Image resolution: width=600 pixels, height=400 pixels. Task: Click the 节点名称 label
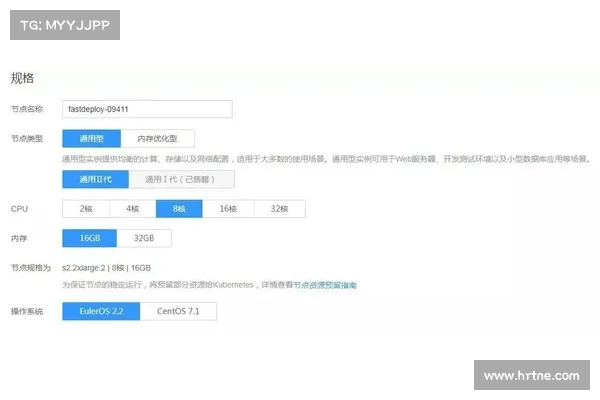click(x=27, y=109)
